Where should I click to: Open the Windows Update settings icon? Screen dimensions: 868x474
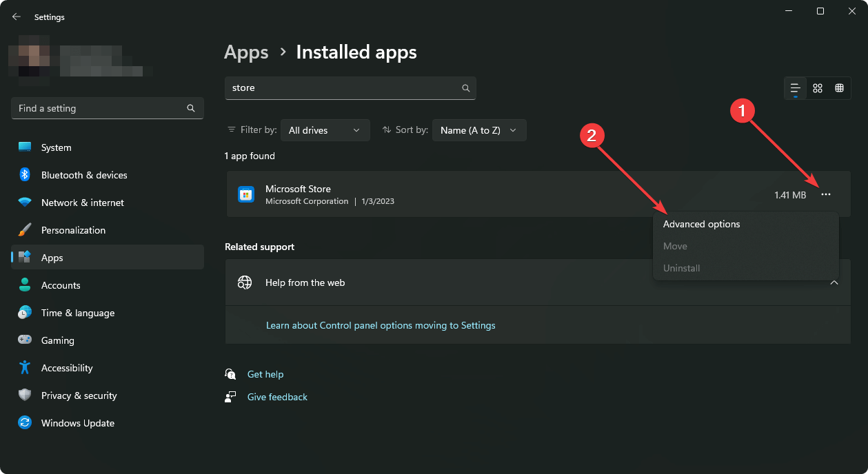[x=25, y=422]
